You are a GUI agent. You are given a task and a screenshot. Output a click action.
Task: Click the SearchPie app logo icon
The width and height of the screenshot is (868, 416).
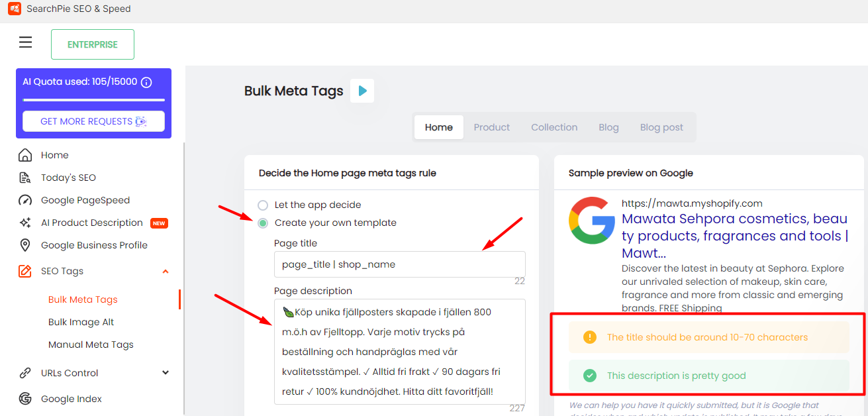tap(15, 9)
